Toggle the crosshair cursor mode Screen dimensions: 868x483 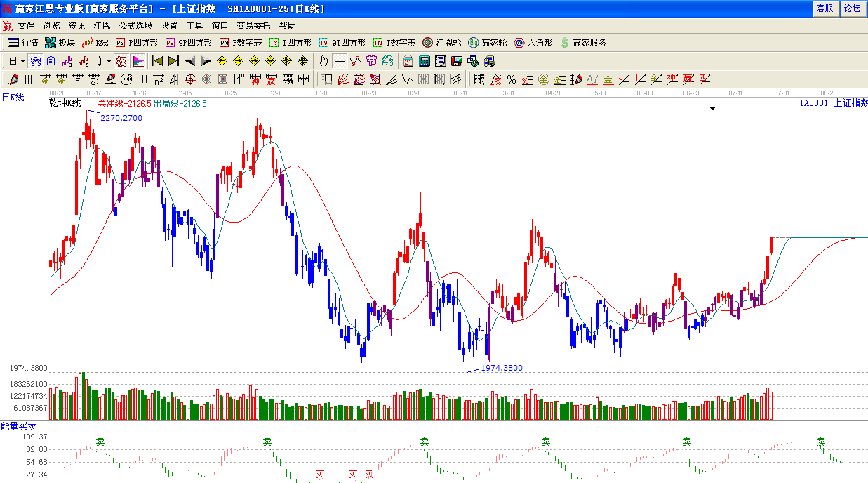[x=340, y=61]
